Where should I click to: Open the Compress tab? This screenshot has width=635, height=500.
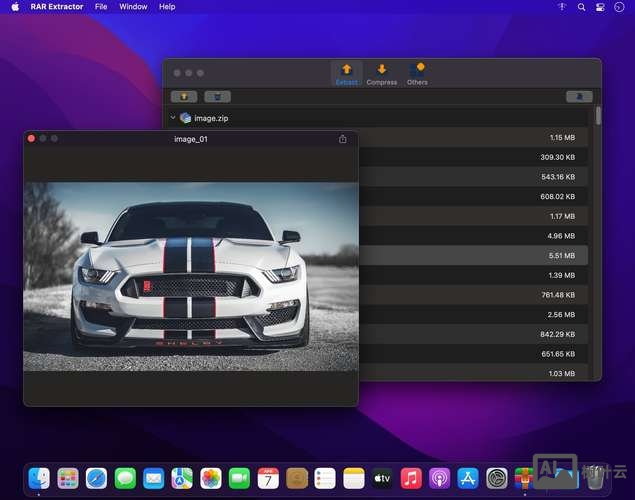382,73
